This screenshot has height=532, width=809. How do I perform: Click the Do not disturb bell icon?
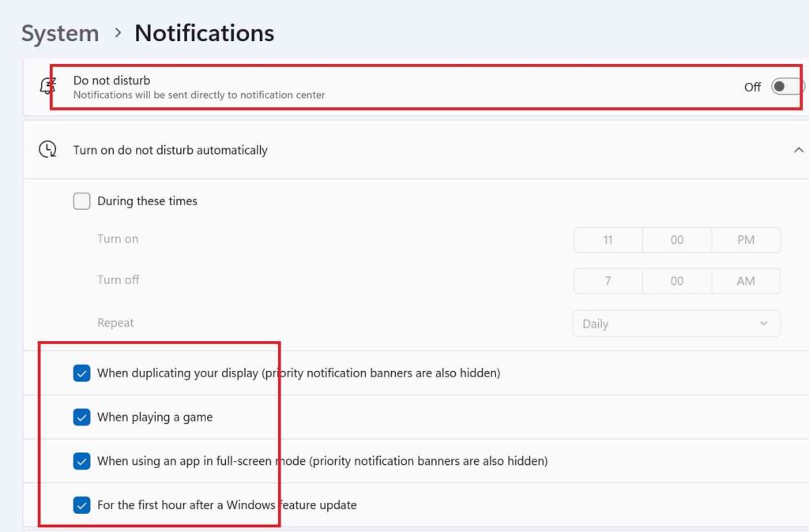pyautogui.click(x=48, y=86)
